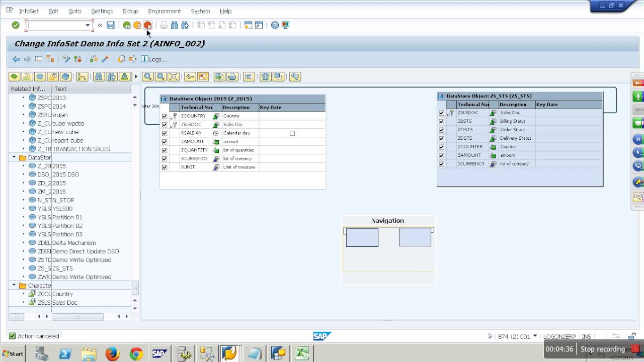Click the Customize Local Layout monitor icon

285,25
